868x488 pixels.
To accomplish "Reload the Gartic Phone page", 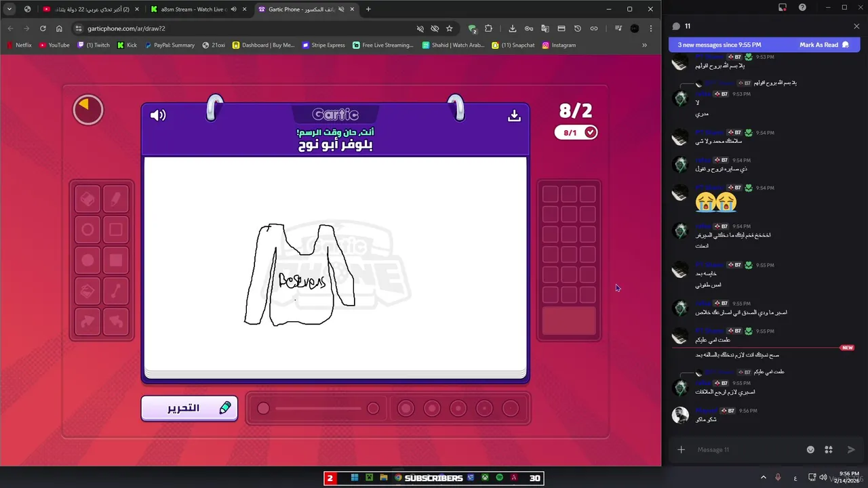I will pyautogui.click(x=43, y=28).
